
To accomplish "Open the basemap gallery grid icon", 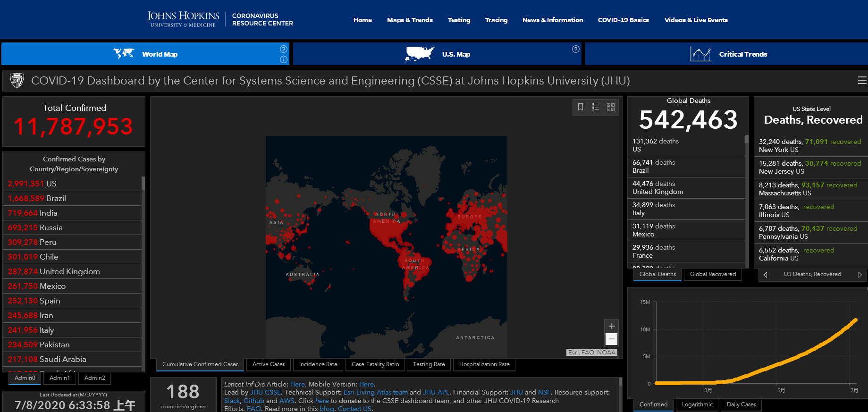I will point(611,107).
